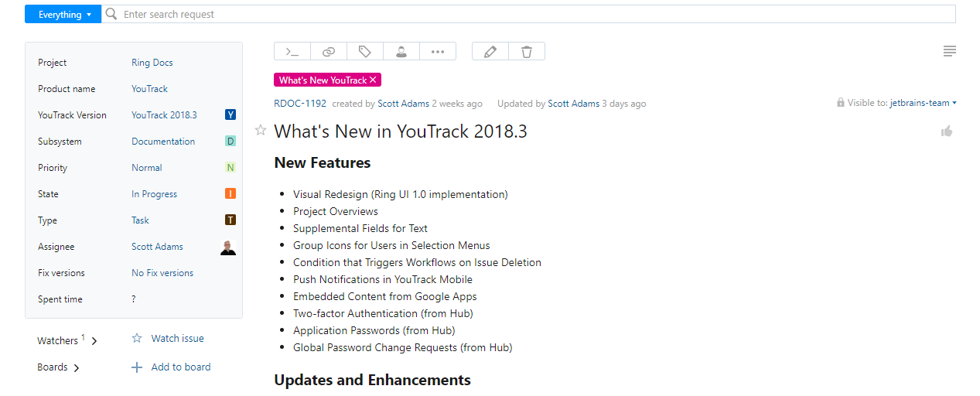The height and width of the screenshot is (396, 980).
Task: Open the command dialog toolbar icon
Action: (292, 52)
